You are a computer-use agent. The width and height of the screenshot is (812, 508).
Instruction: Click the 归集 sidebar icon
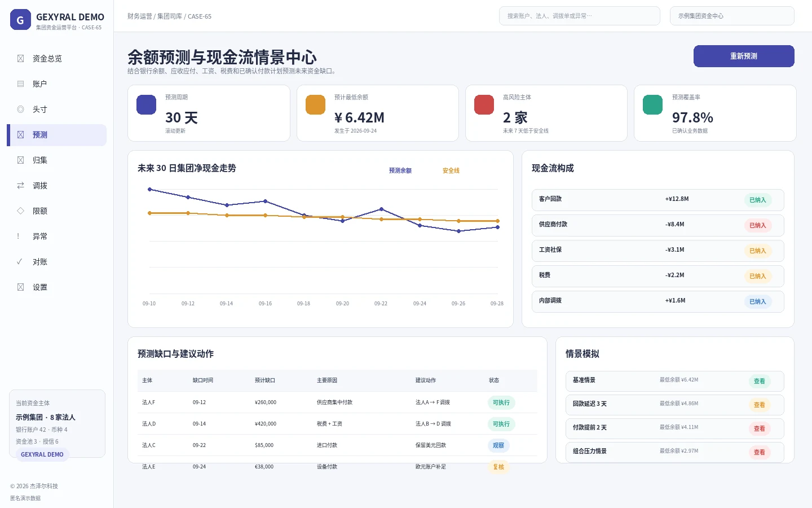click(x=20, y=160)
